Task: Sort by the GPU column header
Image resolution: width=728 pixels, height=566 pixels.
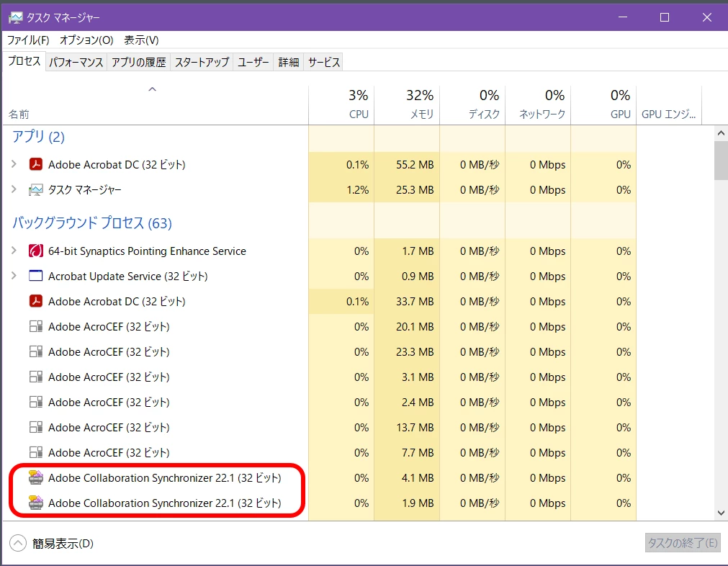Action: click(603, 105)
